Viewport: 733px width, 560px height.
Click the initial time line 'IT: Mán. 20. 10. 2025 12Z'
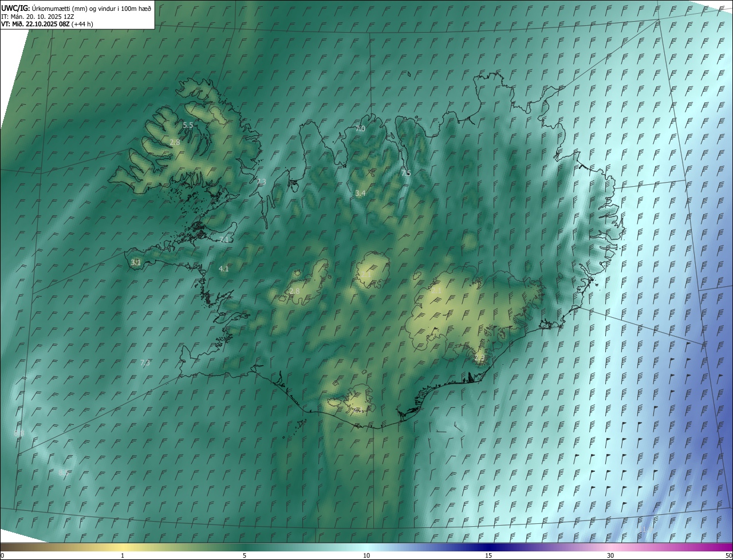click(38, 16)
